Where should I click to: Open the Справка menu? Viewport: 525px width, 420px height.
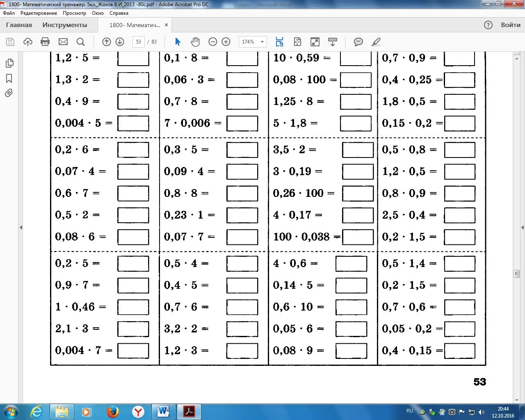pyautogui.click(x=119, y=13)
